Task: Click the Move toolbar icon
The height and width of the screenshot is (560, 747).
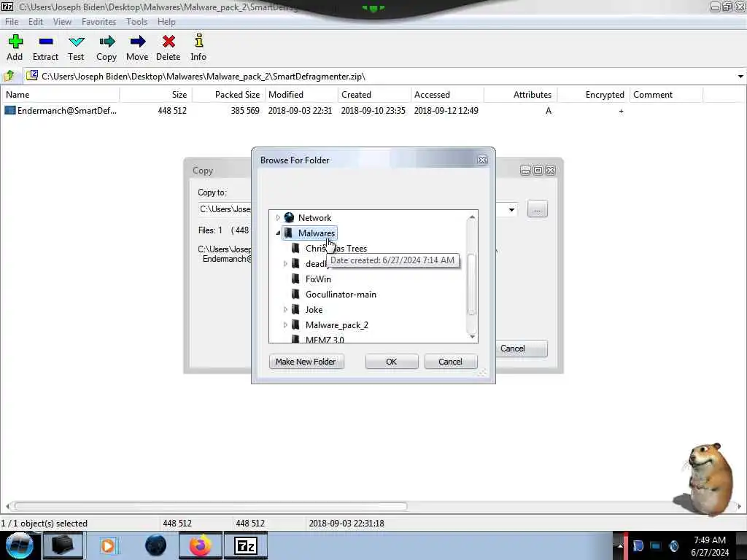Action: 137,47
